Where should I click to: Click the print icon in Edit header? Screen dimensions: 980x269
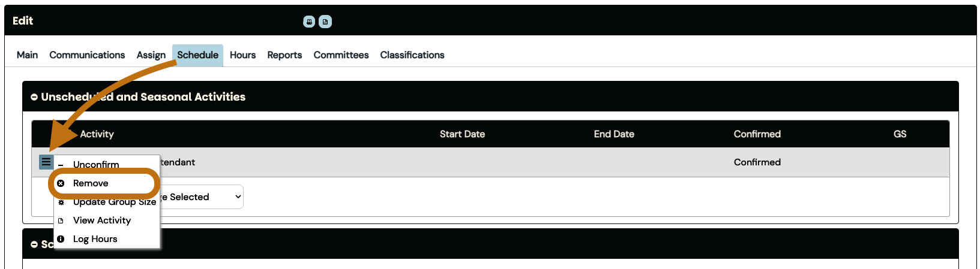click(309, 22)
